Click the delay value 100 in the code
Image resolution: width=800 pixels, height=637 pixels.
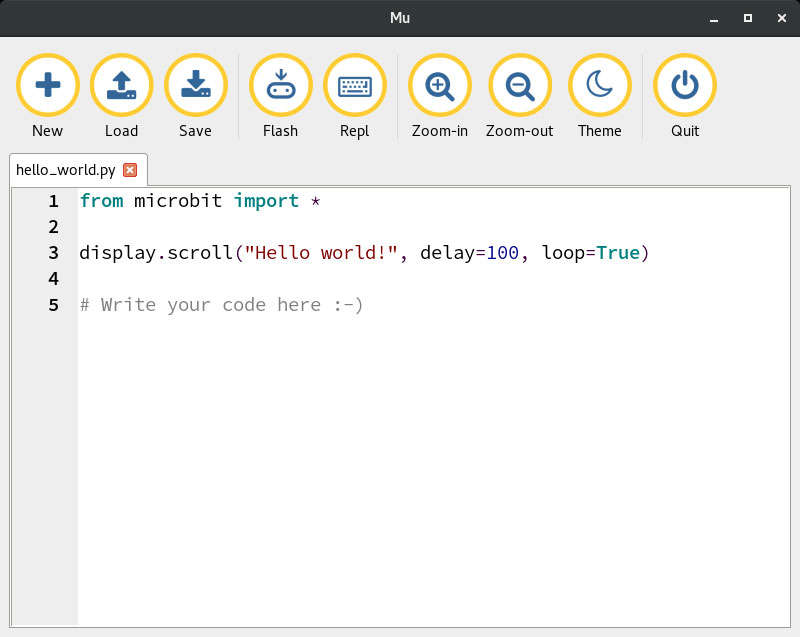click(x=503, y=253)
